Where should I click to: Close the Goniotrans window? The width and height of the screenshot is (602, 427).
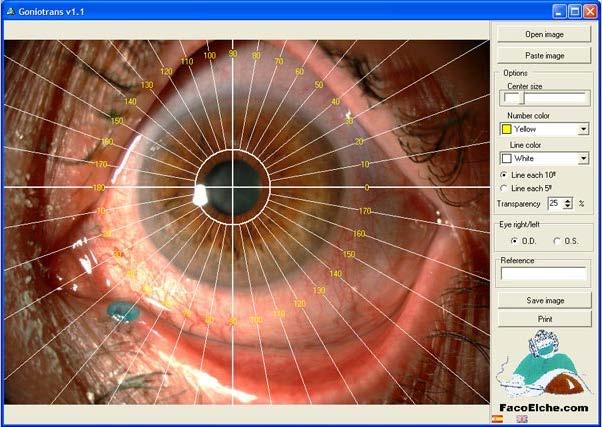pyautogui.click(x=590, y=11)
